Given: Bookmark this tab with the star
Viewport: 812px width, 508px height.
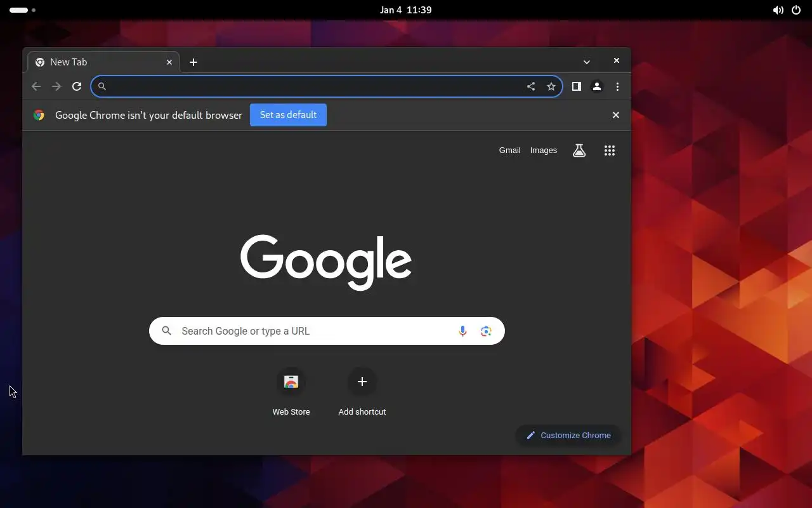Looking at the screenshot, I should click(x=551, y=86).
